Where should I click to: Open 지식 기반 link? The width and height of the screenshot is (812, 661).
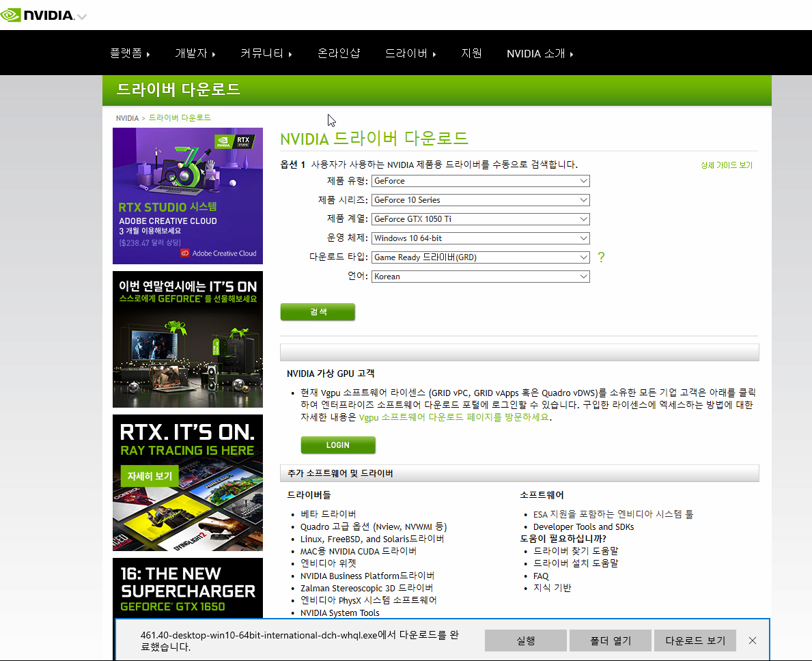[x=552, y=588]
